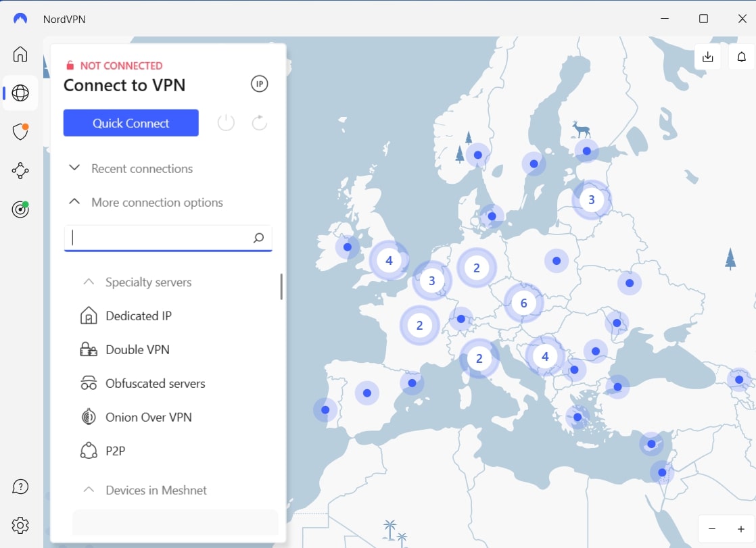This screenshot has width=756, height=548.
Task: Click the Poland server dot
Action: pos(557,261)
